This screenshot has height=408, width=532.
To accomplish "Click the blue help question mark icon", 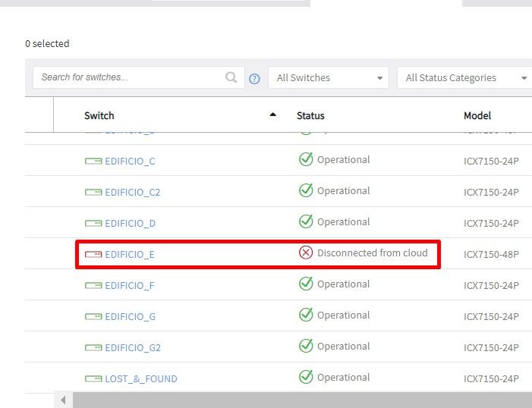I will (x=255, y=78).
